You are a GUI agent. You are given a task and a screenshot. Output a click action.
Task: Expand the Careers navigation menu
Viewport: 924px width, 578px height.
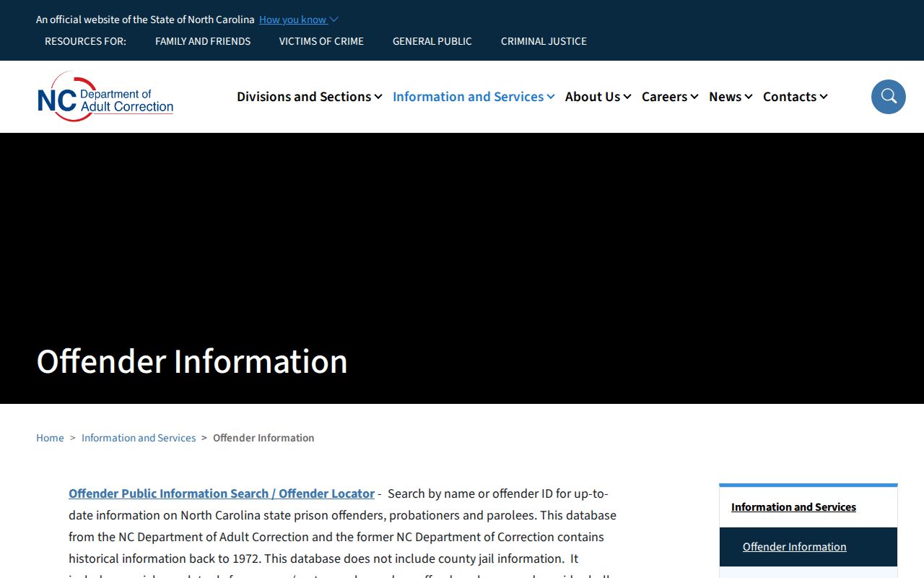pyautogui.click(x=670, y=97)
